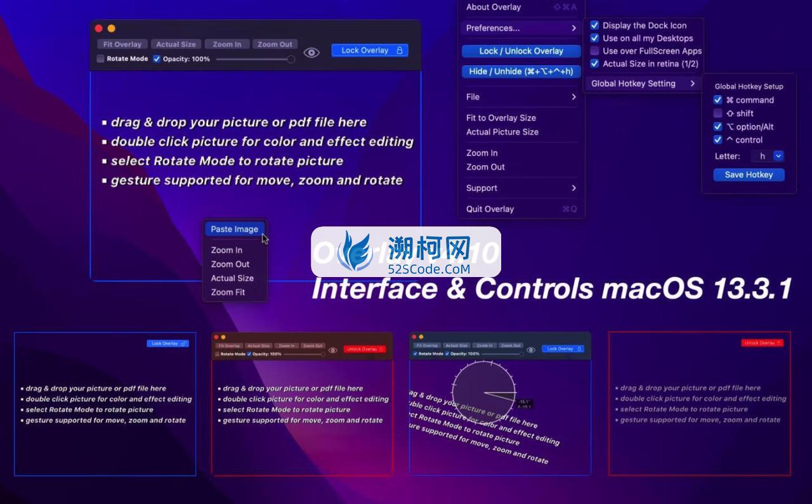Choose Paste Image from the context menu
This screenshot has height=504, width=812.
235,229
